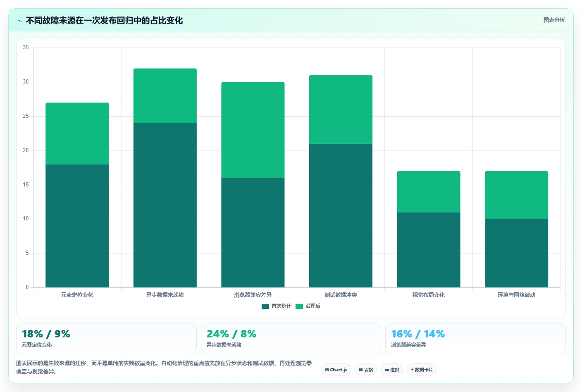Click the 治理后 legend label

point(313,306)
